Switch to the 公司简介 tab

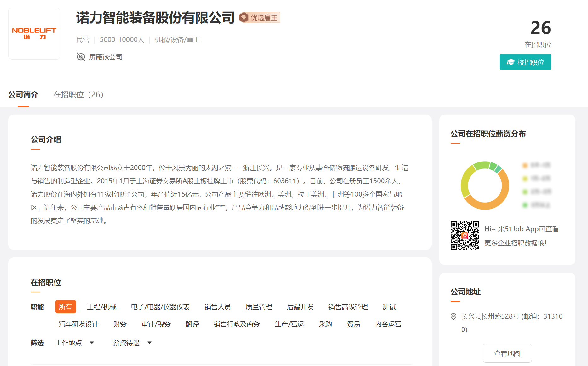tap(23, 95)
